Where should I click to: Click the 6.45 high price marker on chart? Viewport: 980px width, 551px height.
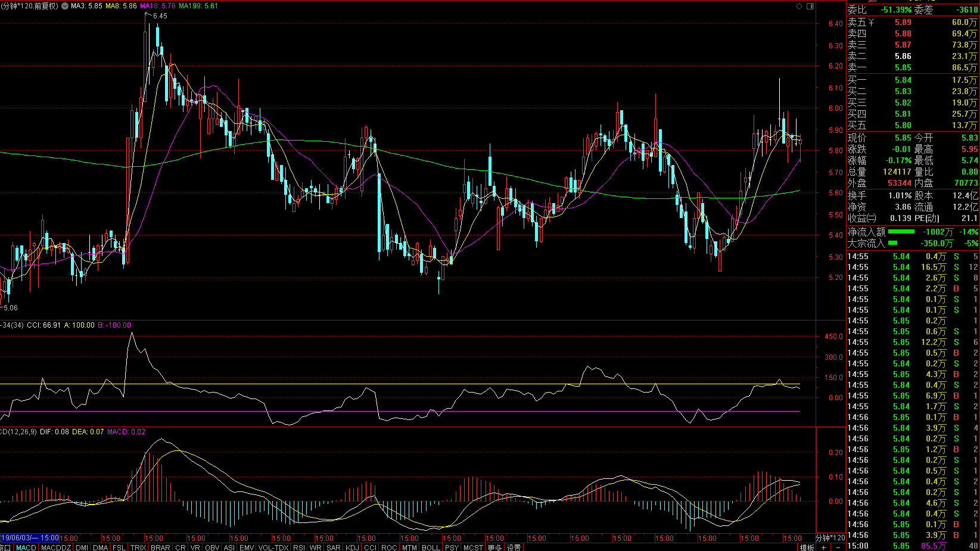[160, 16]
